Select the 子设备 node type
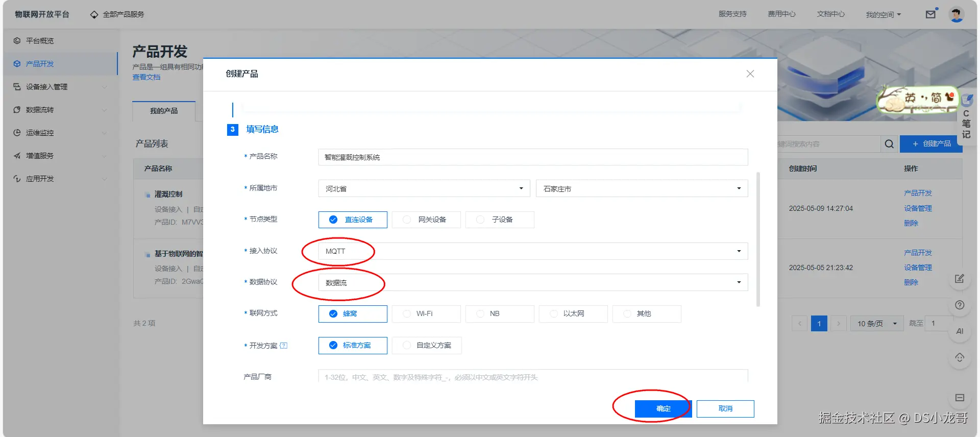 click(x=500, y=220)
